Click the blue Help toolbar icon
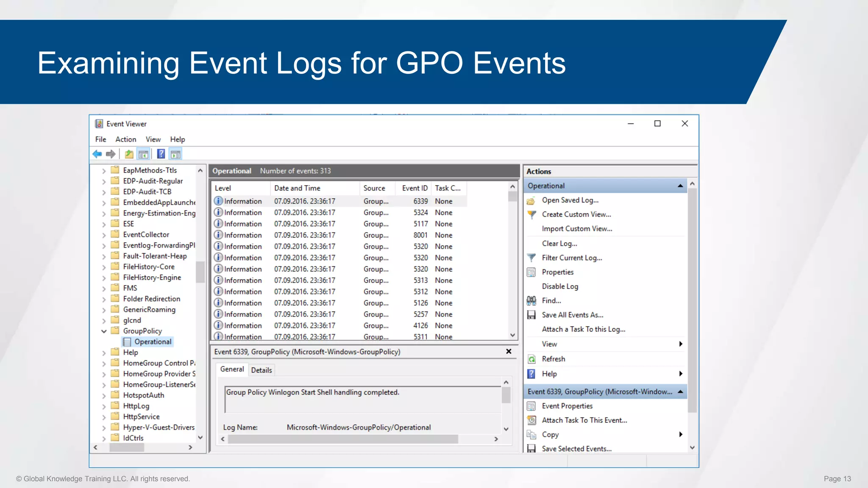 coord(161,154)
